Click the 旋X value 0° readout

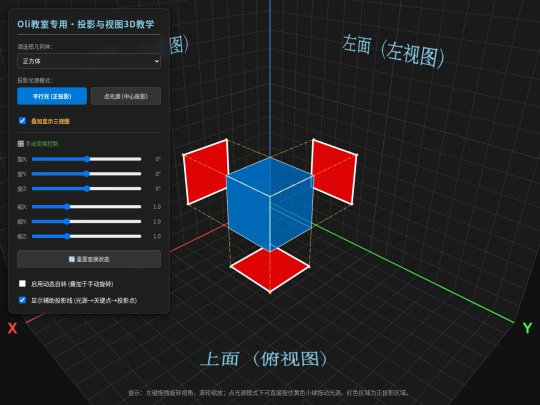pyautogui.click(x=158, y=159)
